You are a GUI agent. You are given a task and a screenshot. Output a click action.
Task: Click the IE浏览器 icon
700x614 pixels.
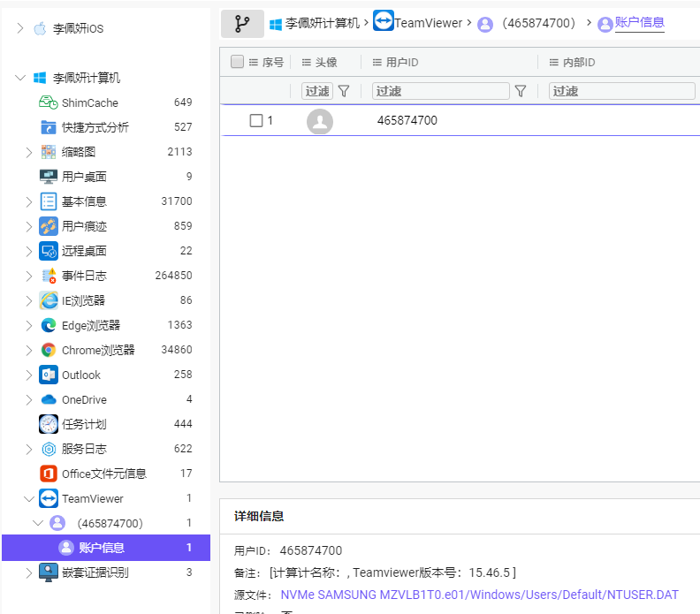click(49, 300)
